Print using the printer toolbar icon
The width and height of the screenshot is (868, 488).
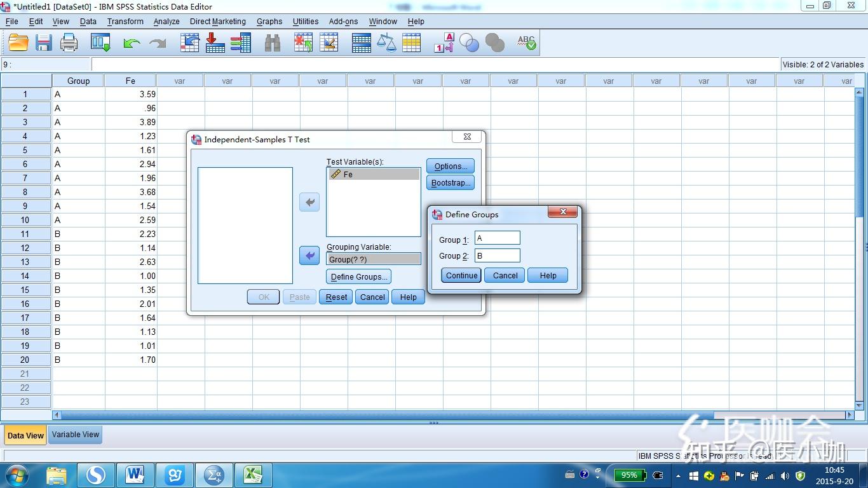pos(69,43)
